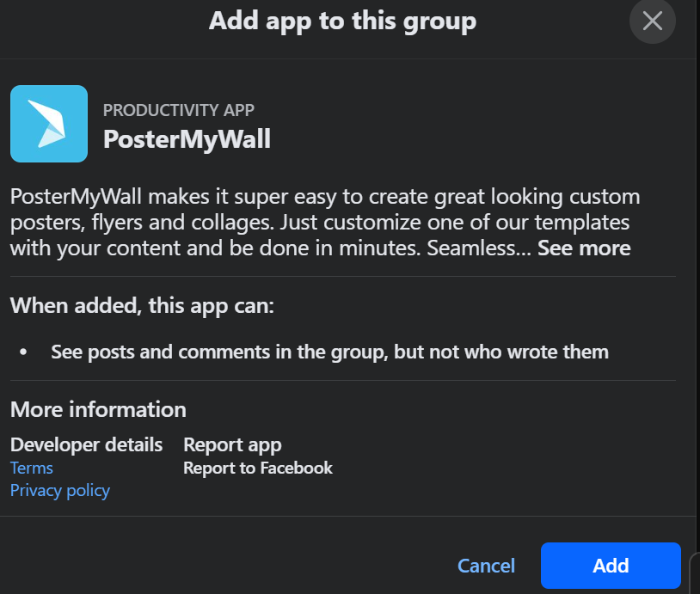
Task: Open the Privacy policy link
Action: [60, 490]
